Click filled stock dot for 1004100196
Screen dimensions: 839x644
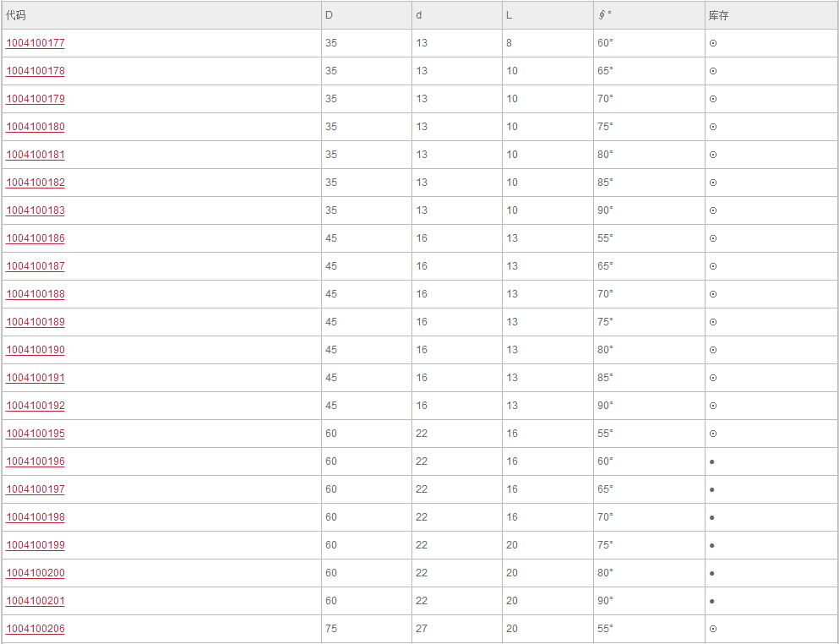[x=711, y=461]
